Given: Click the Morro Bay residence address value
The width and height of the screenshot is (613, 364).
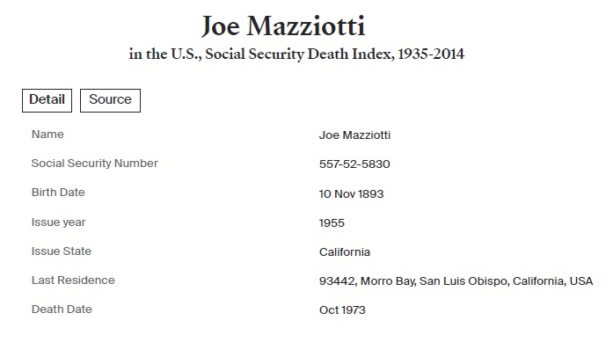Looking at the screenshot, I should tap(456, 281).
